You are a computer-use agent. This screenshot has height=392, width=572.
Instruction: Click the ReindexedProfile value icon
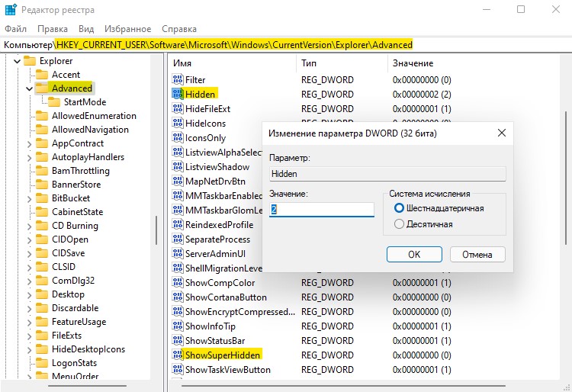(x=178, y=224)
